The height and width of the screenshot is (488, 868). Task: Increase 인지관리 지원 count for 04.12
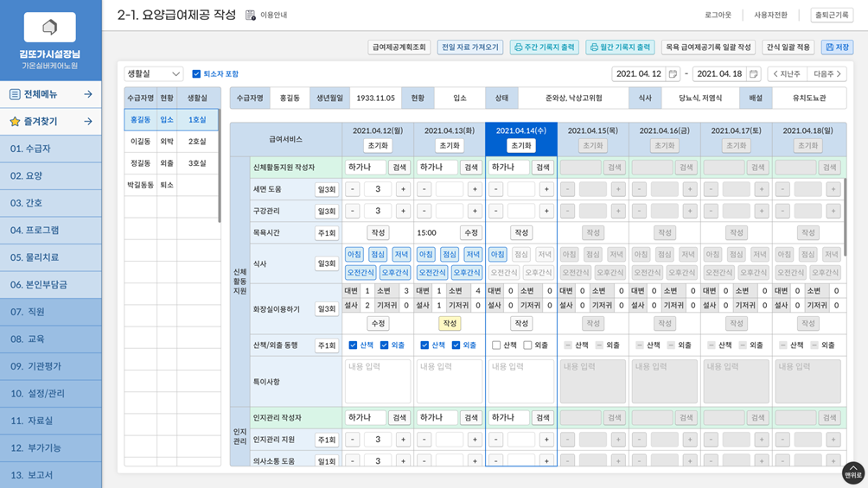[x=403, y=440]
